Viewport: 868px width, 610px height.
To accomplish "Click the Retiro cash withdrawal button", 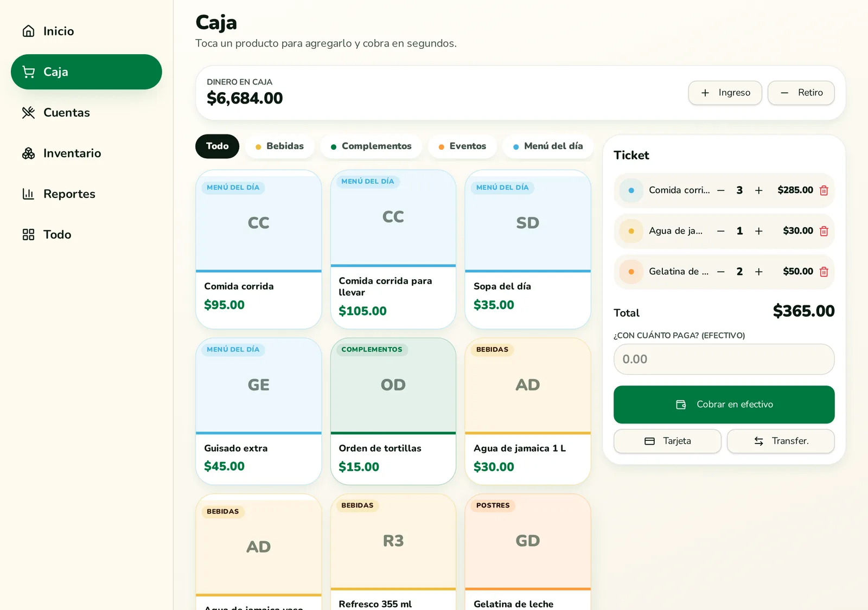I will pos(801,93).
